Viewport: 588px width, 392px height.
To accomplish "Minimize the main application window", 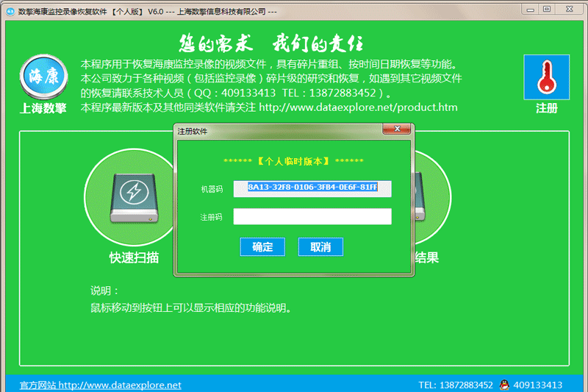I will click(530, 10).
